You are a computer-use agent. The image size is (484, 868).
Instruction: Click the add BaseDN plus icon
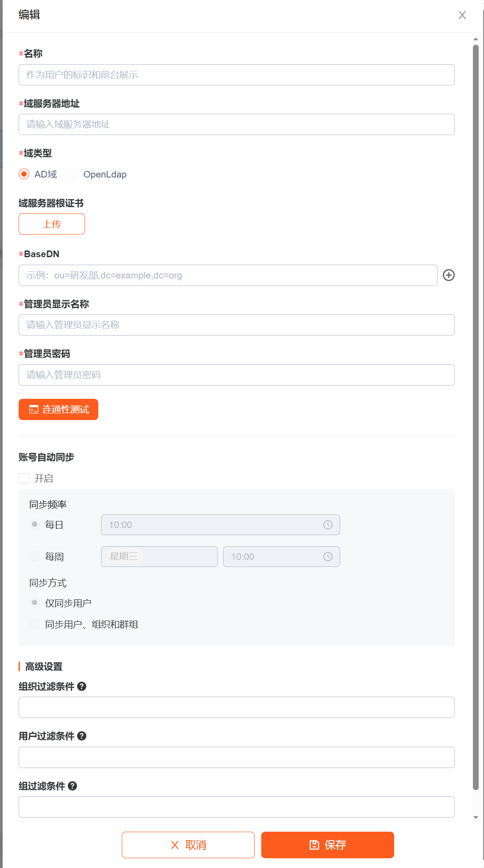[x=449, y=275]
